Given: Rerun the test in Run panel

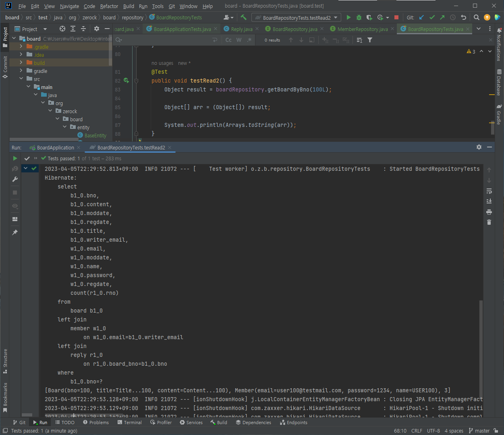Looking at the screenshot, I should point(15,158).
